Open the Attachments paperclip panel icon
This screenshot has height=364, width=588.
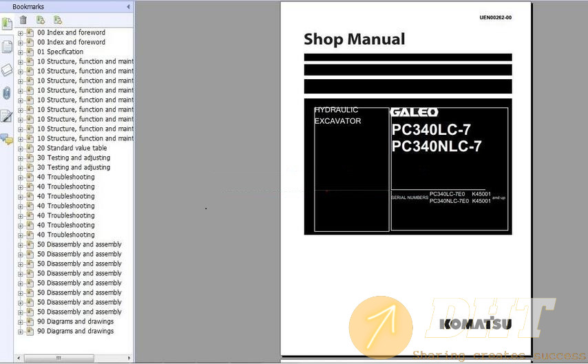tap(7, 93)
